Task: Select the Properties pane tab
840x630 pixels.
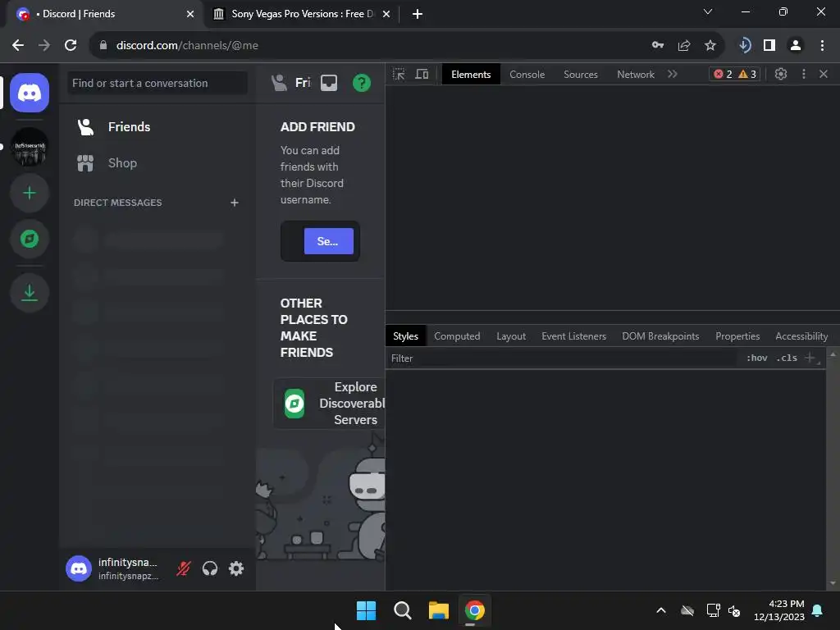Action: 737,336
